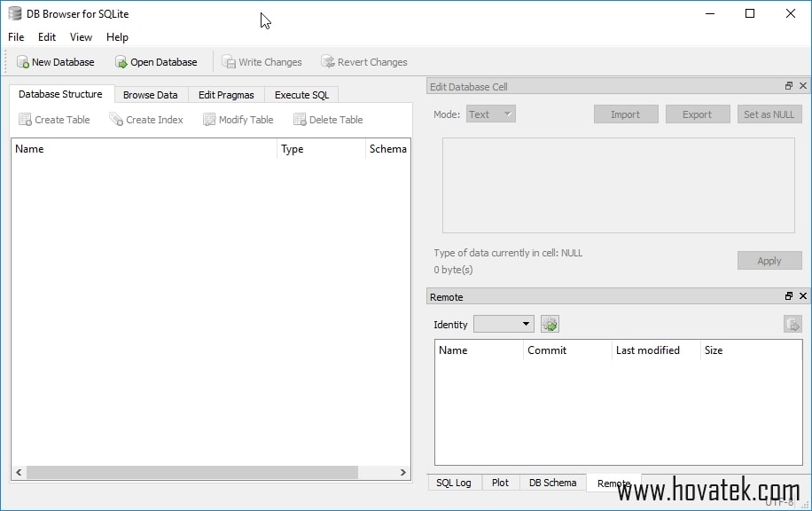
Task: Click the Last modified column header
Action: pos(656,350)
